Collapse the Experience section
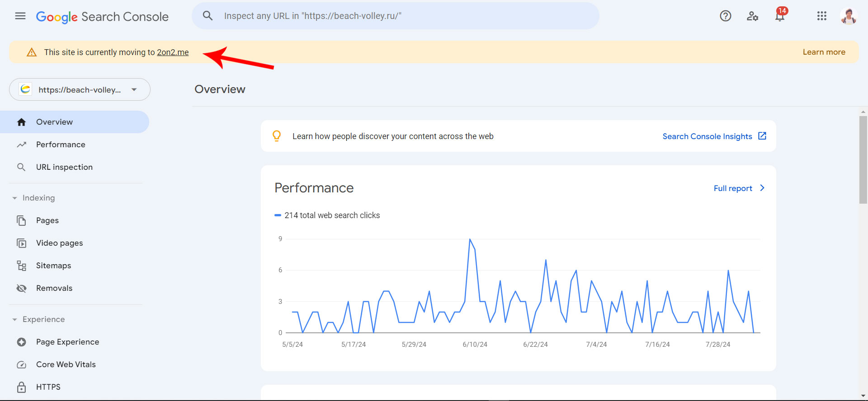This screenshot has height=401, width=868. [x=15, y=320]
